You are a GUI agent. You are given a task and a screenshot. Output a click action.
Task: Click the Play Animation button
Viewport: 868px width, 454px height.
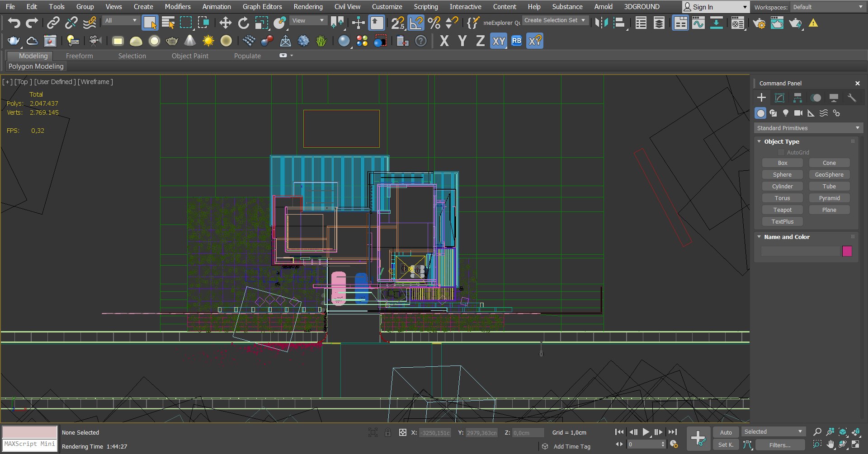coord(646,432)
